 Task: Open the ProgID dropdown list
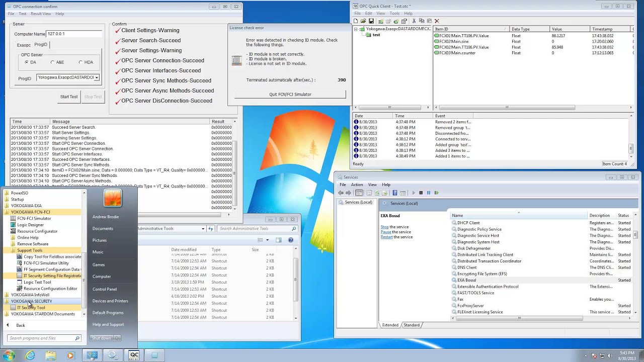(x=96, y=77)
